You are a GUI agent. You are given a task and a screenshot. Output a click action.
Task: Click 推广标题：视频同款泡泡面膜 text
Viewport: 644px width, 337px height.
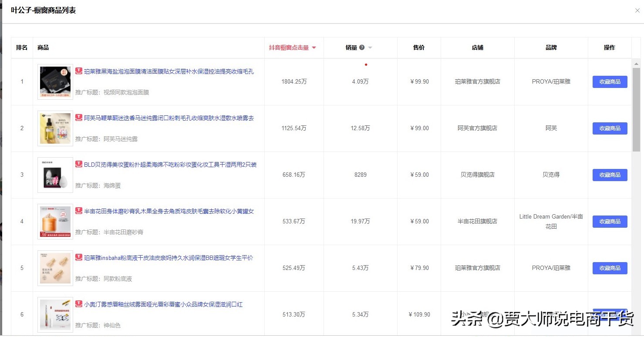pyautogui.click(x=112, y=93)
